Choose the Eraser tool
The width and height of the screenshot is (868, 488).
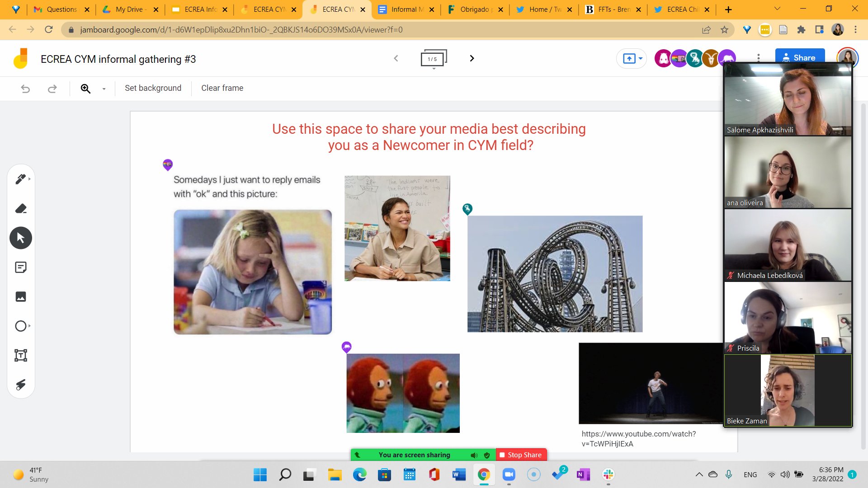tap(21, 208)
